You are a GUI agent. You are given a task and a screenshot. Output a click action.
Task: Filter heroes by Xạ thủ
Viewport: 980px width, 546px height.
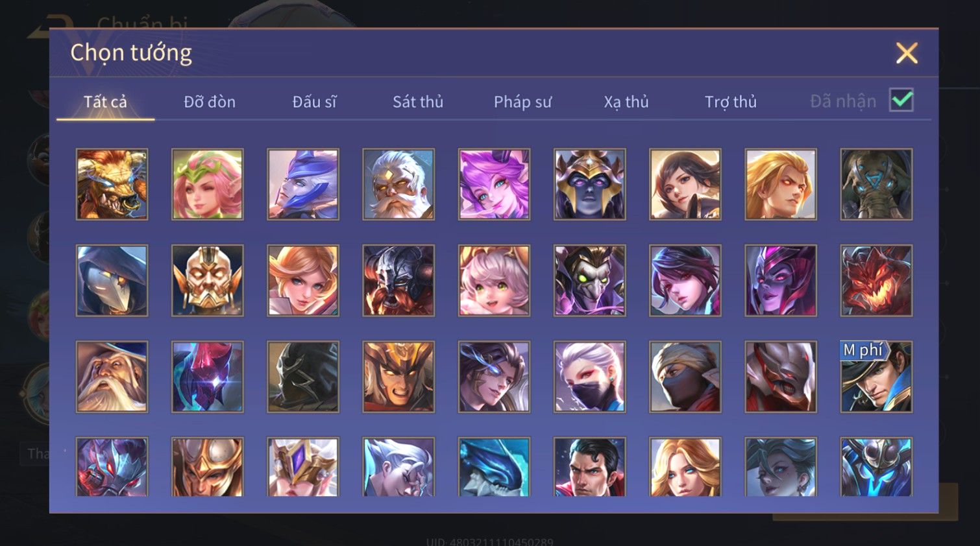(626, 102)
